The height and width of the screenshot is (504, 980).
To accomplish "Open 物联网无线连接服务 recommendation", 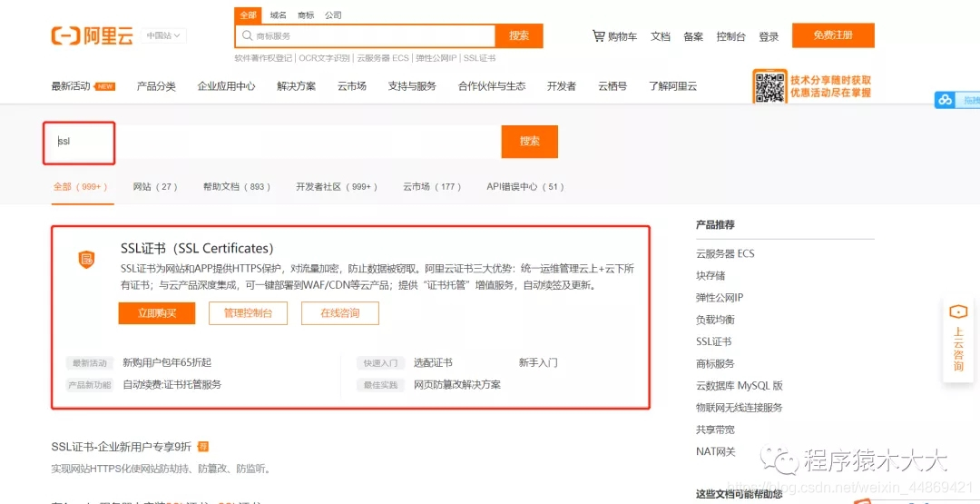I will tap(740, 408).
